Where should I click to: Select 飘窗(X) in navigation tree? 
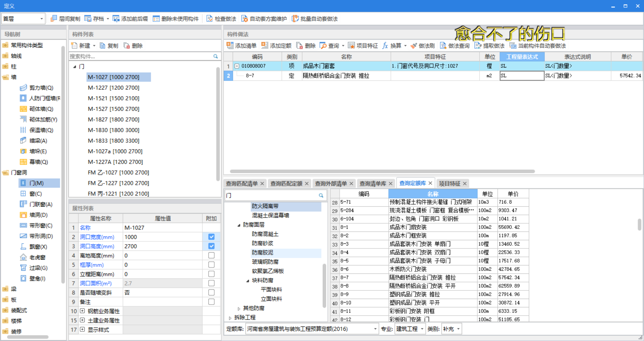pos(38,247)
